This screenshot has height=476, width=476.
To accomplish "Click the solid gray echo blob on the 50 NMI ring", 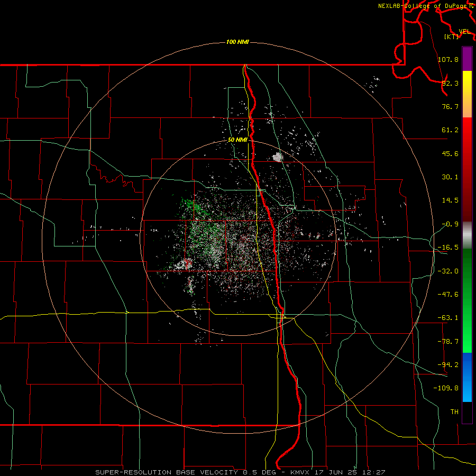I will (278, 157).
